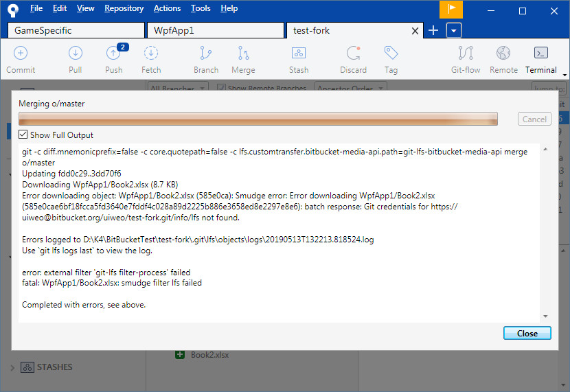Click the STASHES label in sidebar
Screen dimensions: 570x392
coord(54,367)
